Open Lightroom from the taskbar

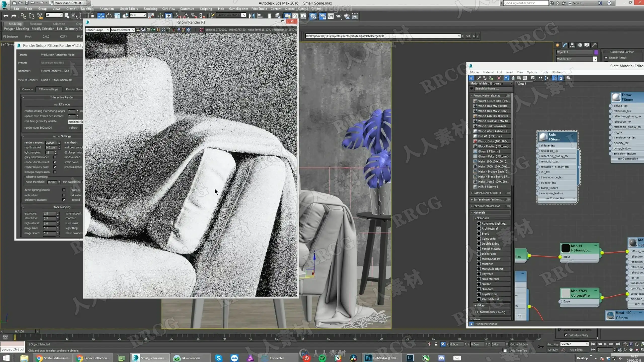click(x=410, y=358)
